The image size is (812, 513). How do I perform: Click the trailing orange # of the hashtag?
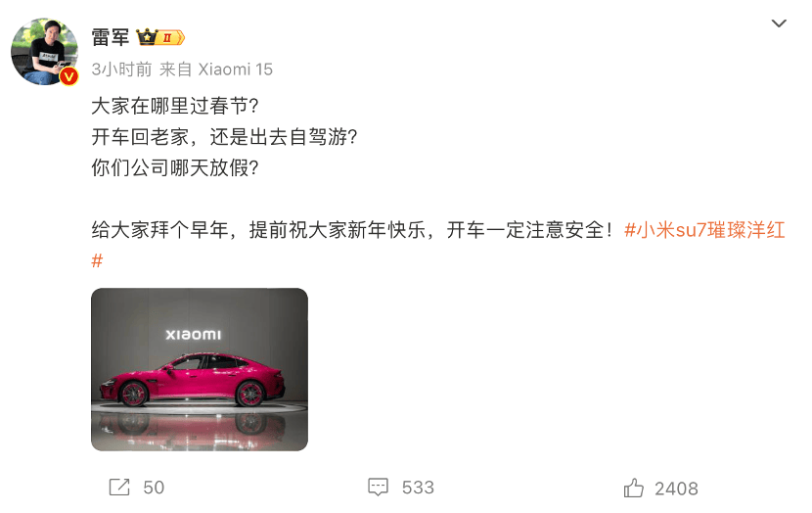coord(97,260)
